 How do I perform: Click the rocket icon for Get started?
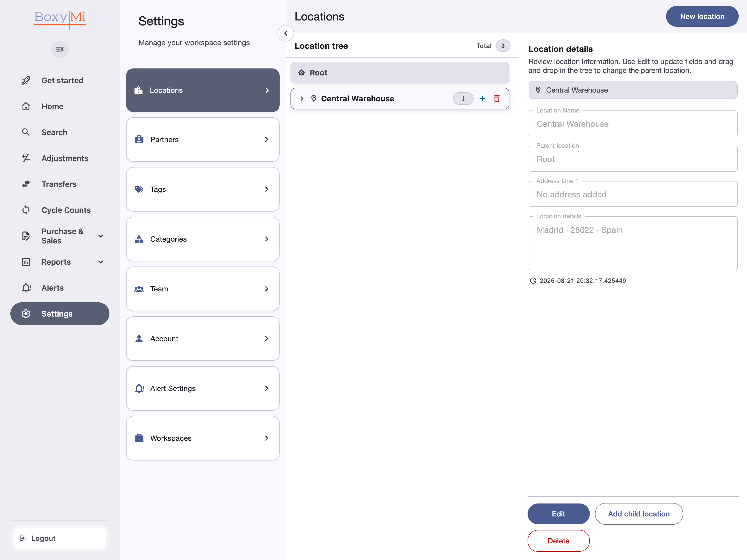point(26,80)
